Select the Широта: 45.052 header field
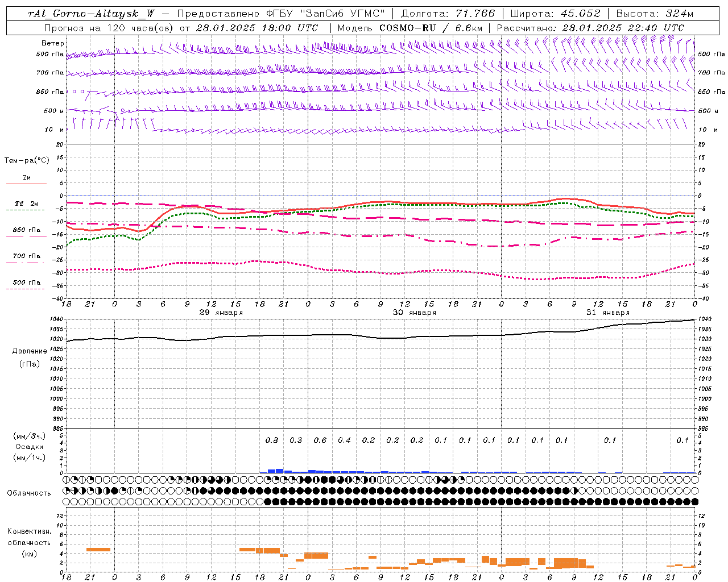Image resolution: width=728 pixels, height=582 pixels. [556, 14]
